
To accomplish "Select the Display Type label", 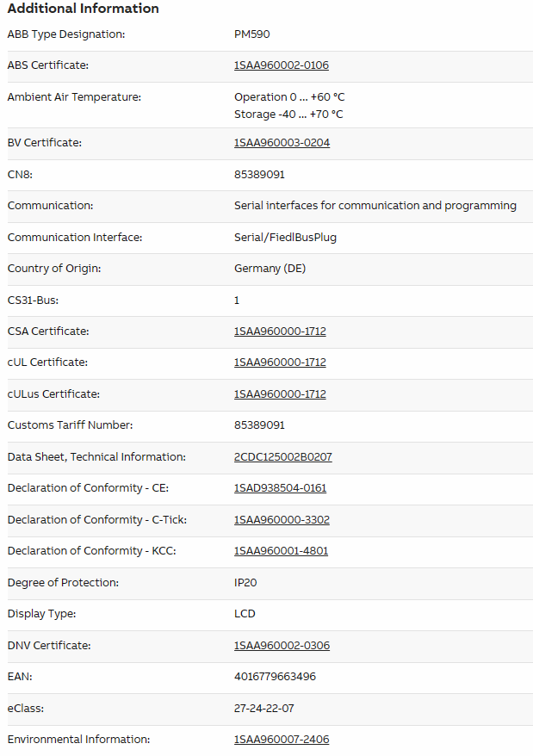I will click(41, 613).
